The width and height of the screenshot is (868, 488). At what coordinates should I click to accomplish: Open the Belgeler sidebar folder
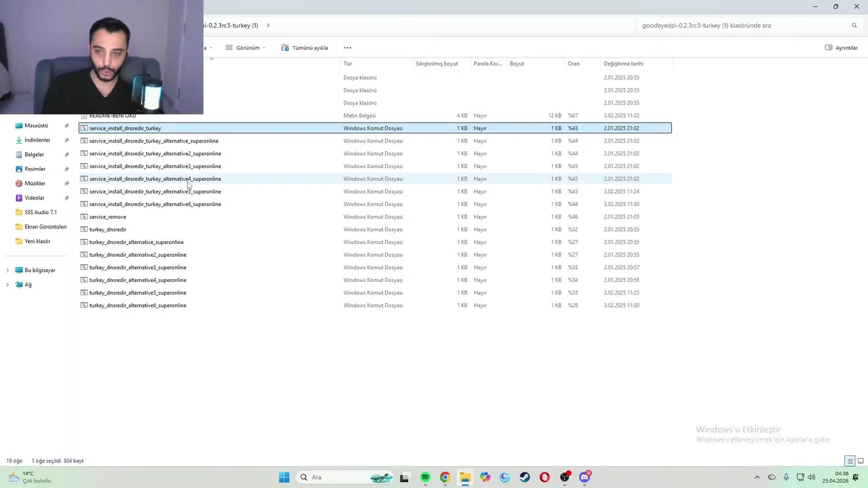(34, 155)
